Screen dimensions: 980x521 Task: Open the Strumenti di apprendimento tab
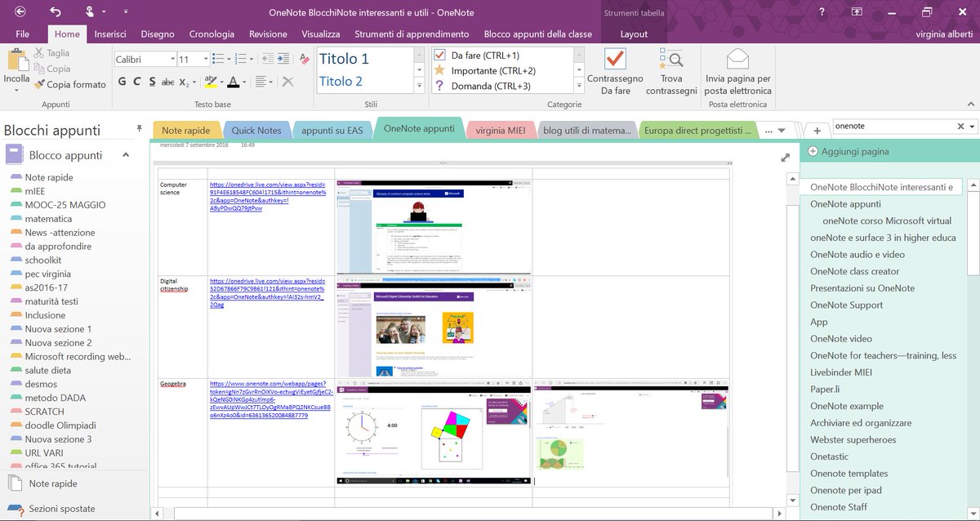412,34
